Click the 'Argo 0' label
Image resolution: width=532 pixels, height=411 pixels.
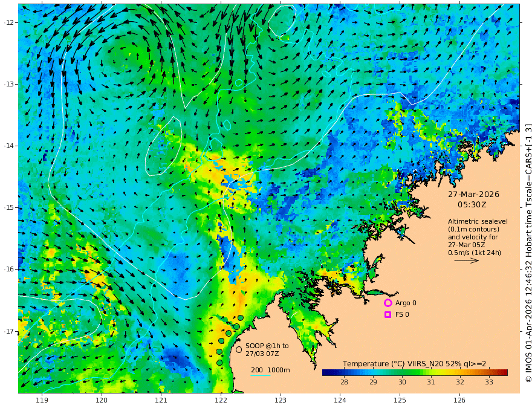[406, 303]
